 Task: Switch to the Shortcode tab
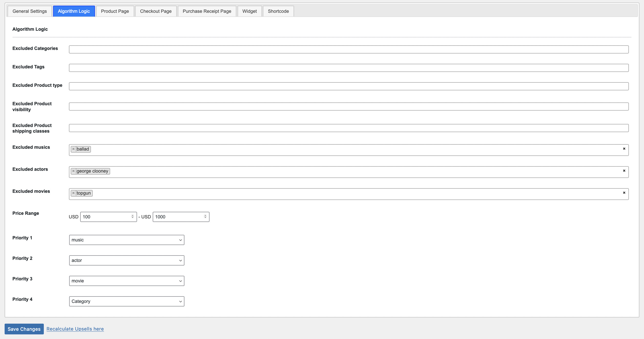click(x=278, y=11)
